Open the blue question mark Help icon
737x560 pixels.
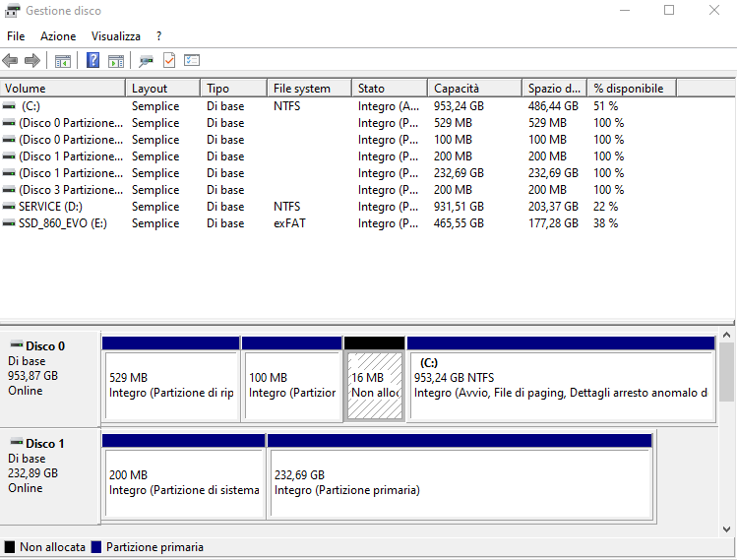[x=93, y=60]
